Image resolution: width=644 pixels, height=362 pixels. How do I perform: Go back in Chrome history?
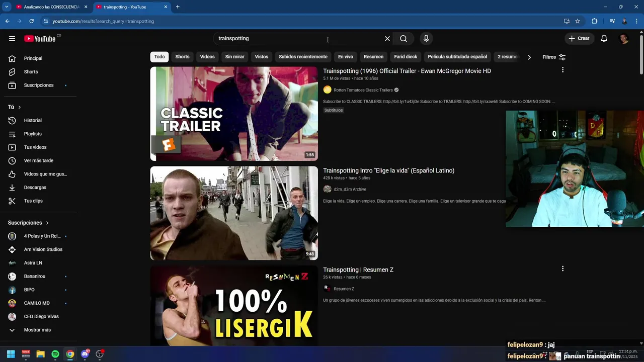pyautogui.click(x=7, y=21)
